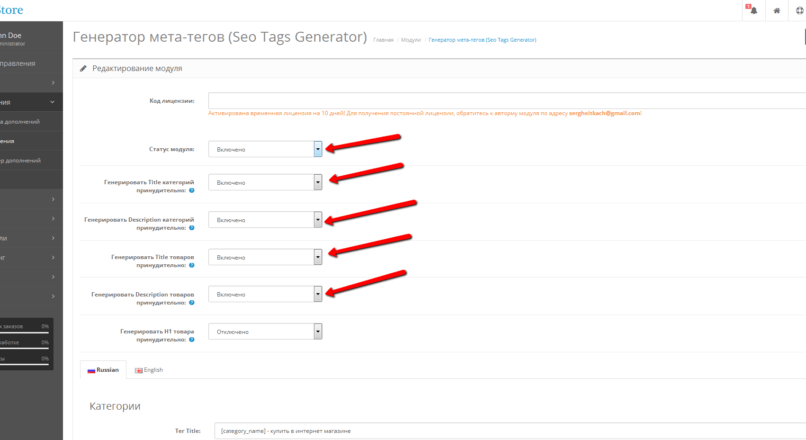Open the notifications bell icon

click(x=750, y=10)
